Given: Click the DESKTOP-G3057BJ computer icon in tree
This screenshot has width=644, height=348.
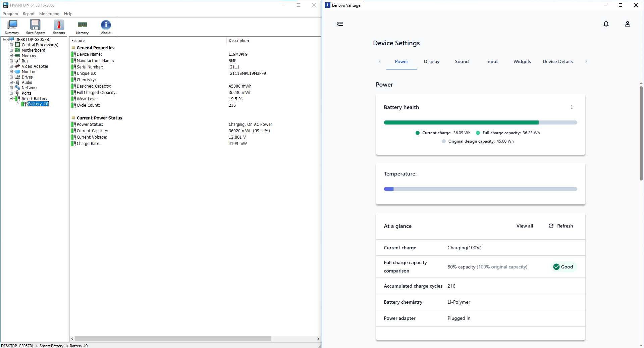Looking at the screenshot, I should click(11, 39).
